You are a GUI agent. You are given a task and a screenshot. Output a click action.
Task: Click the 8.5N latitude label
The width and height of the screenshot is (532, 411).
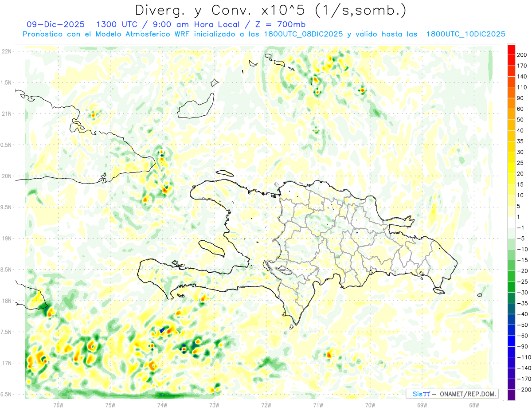(x=7, y=270)
